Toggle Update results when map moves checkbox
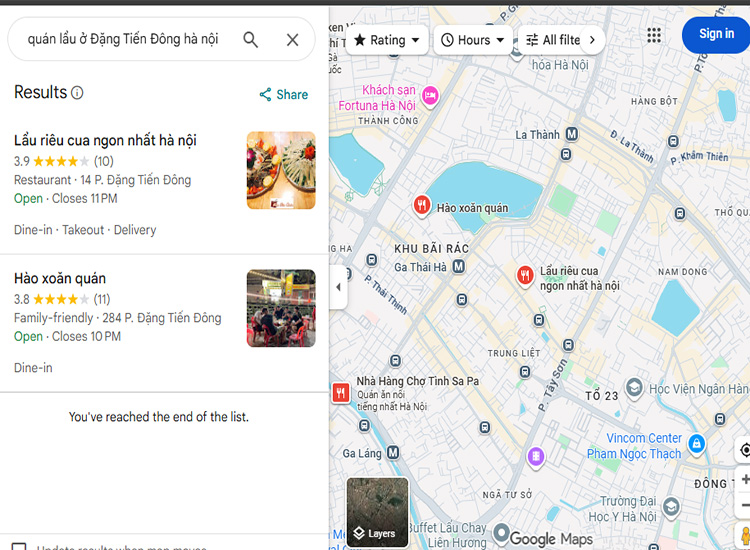 point(19,546)
